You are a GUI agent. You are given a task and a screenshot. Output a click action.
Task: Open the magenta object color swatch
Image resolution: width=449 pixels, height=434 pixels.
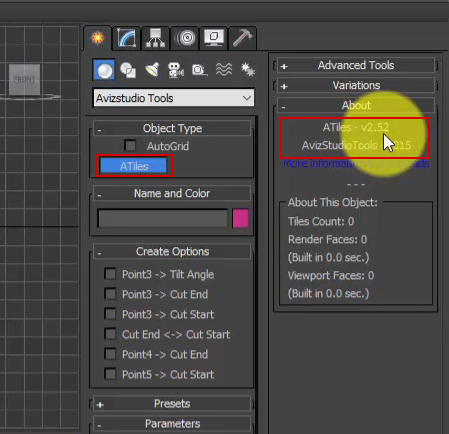point(240,218)
